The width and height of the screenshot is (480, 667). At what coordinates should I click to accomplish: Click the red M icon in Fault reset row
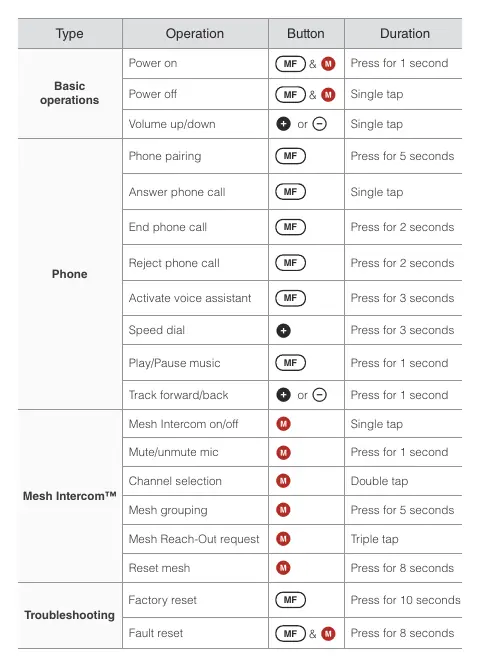pyautogui.click(x=328, y=633)
